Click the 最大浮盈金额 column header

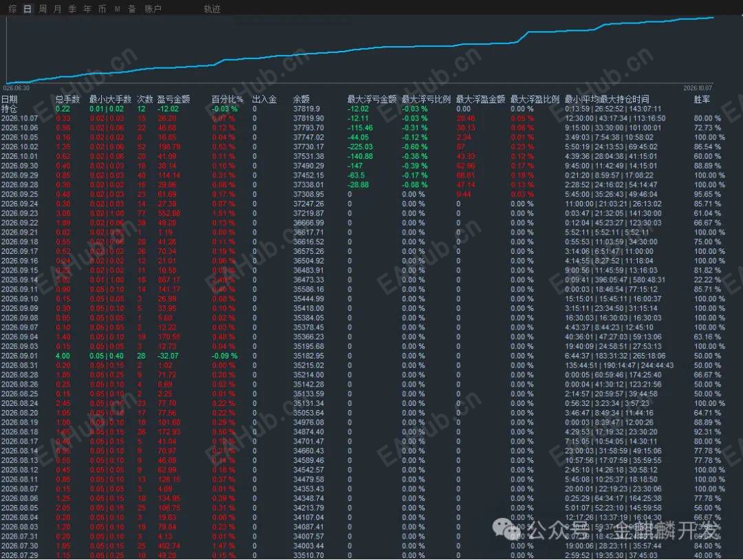(480, 99)
